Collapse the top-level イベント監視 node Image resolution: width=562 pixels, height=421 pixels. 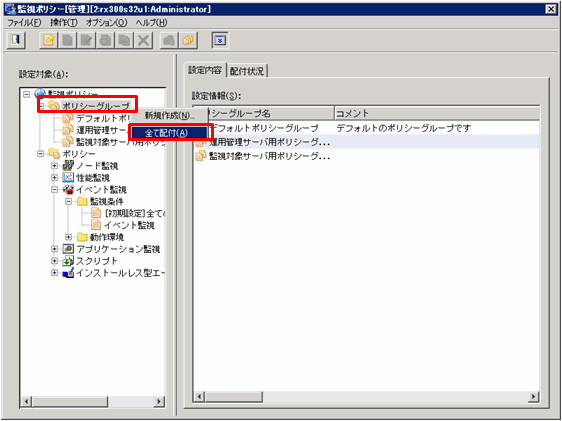click(x=54, y=190)
